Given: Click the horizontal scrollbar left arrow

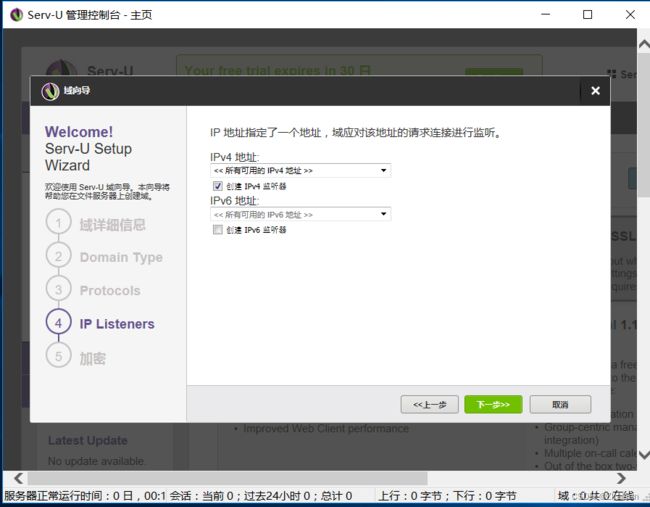Looking at the screenshot, I should 18,478.
